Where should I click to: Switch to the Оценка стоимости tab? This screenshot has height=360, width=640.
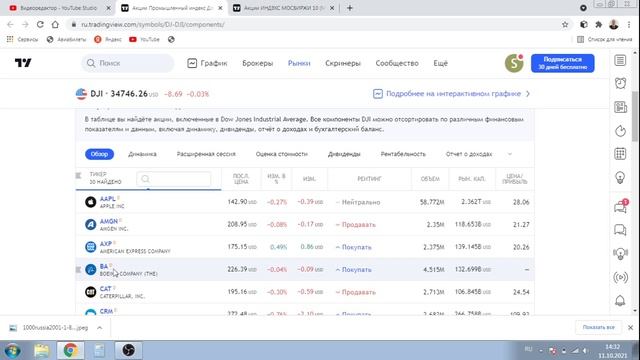(x=282, y=154)
